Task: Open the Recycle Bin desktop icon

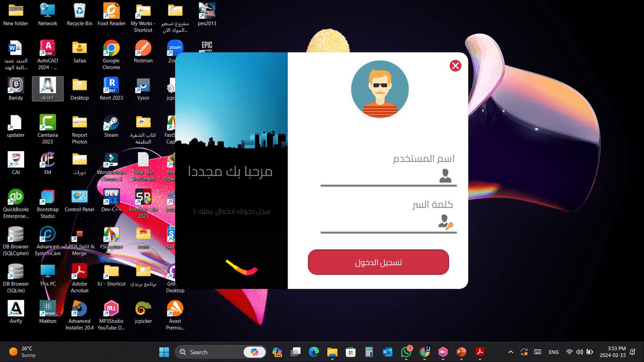Action: coord(79,14)
